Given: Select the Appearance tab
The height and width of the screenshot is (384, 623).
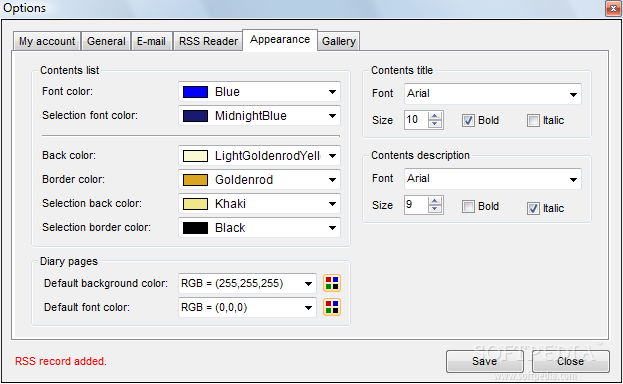Looking at the screenshot, I should [280, 40].
